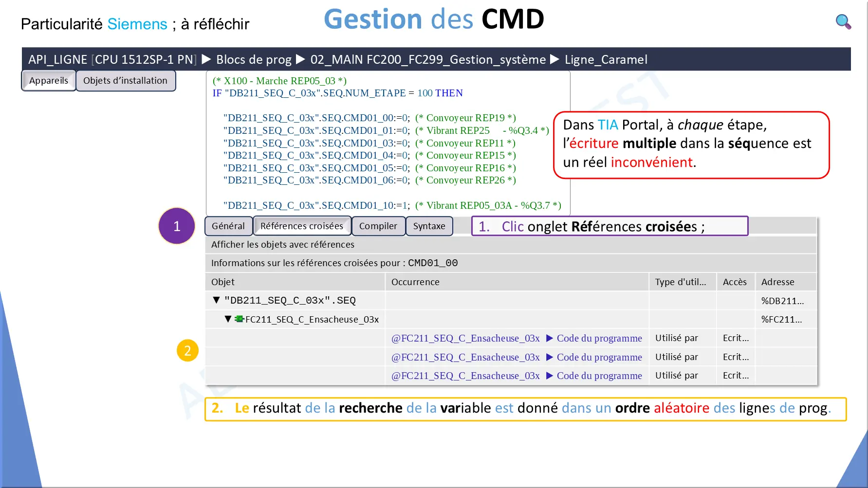868x488 pixels.
Task: Open the Appareils tab
Action: 49,81
